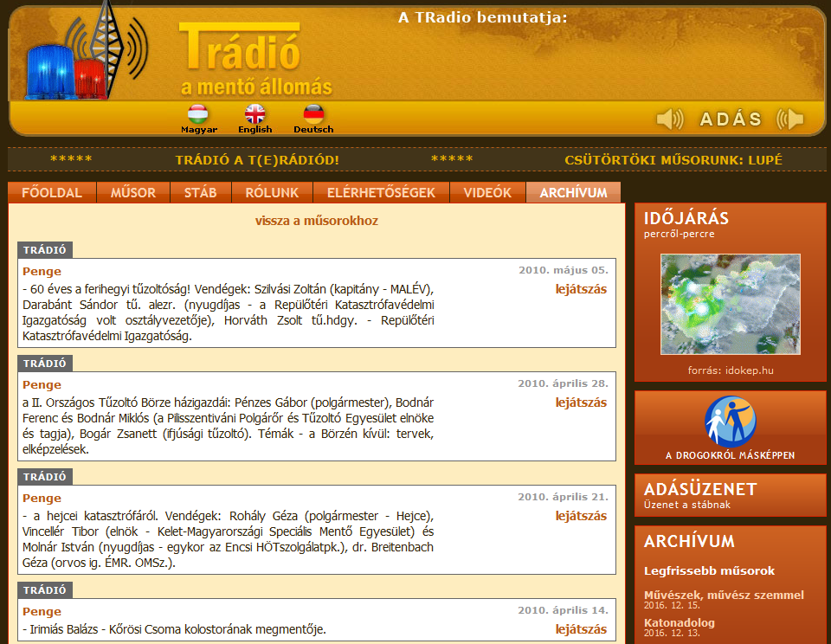Screen dimensions: 831x644
Task: Play the 2010. április 28. episode
Action: pos(581,402)
